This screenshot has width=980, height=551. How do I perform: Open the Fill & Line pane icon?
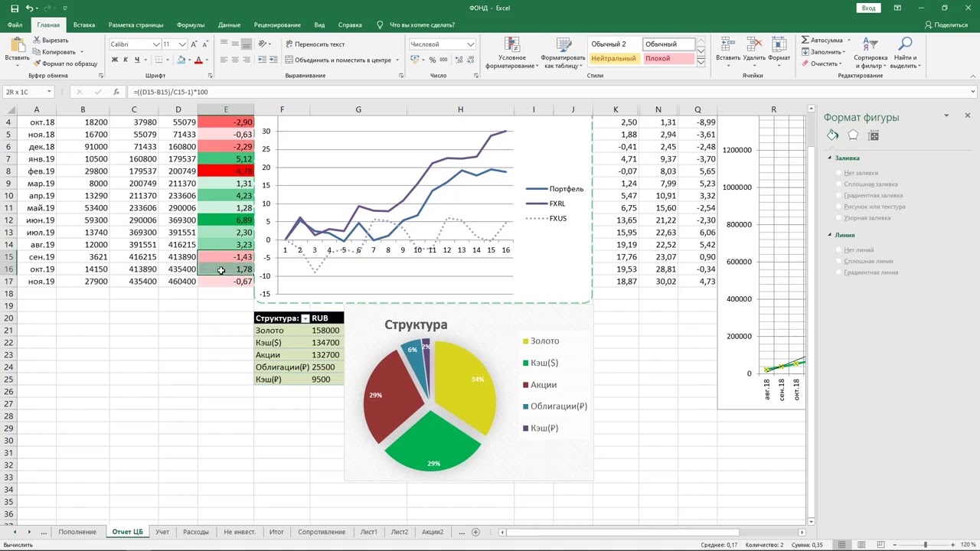click(x=833, y=135)
